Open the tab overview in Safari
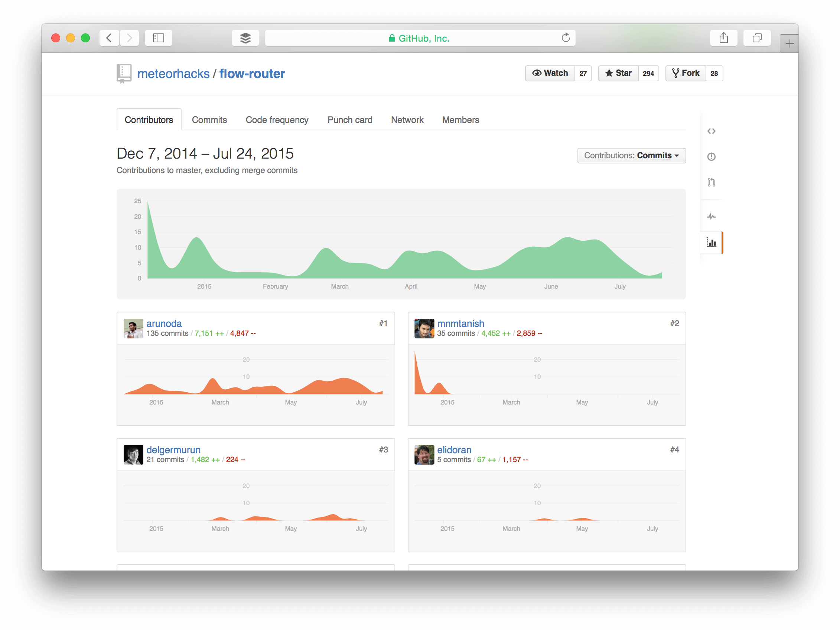The width and height of the screenshot is (840, 630). click(757, 38)
